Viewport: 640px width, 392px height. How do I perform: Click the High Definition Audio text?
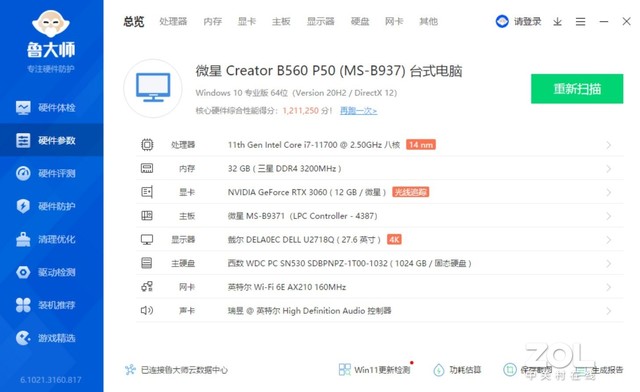click(x=309, y=310)
